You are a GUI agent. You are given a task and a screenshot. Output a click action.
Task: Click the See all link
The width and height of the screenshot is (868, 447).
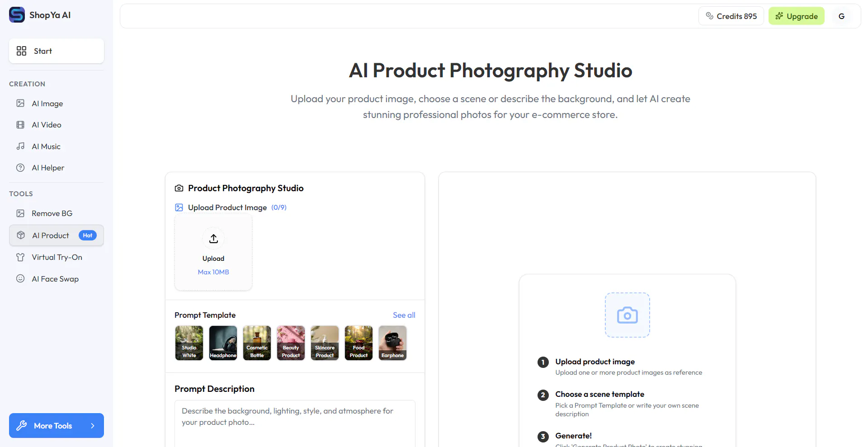(x=404, y=315)
